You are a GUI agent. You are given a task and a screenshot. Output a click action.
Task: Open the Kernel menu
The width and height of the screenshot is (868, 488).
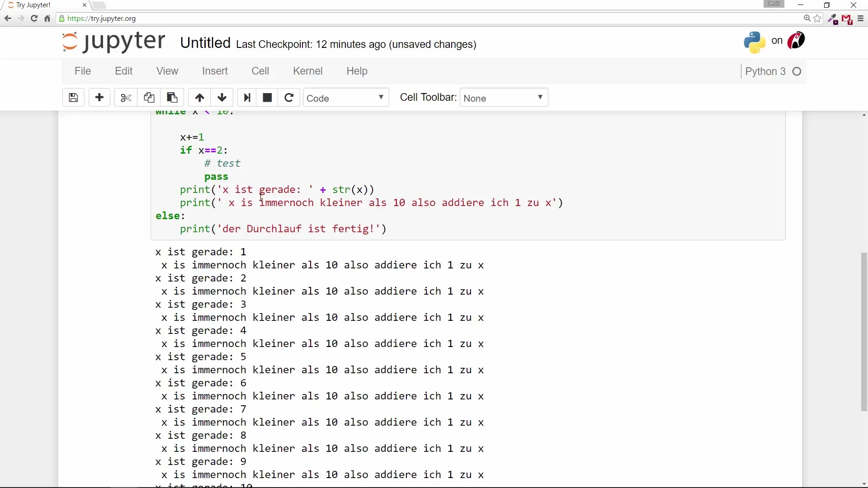pos(308,71)
